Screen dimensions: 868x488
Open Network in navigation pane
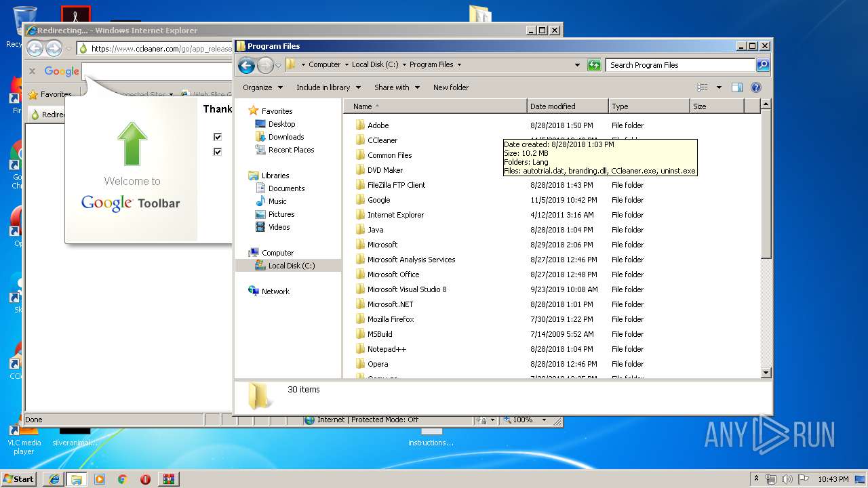275,291
